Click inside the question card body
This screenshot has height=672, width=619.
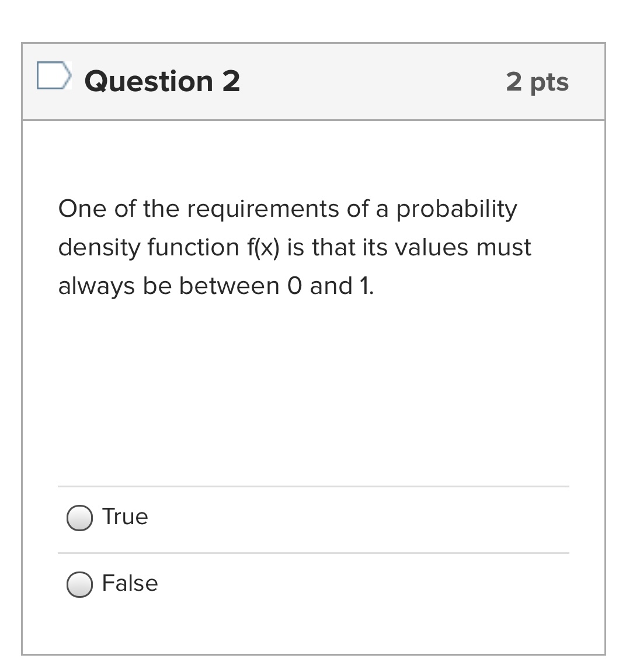309,380
